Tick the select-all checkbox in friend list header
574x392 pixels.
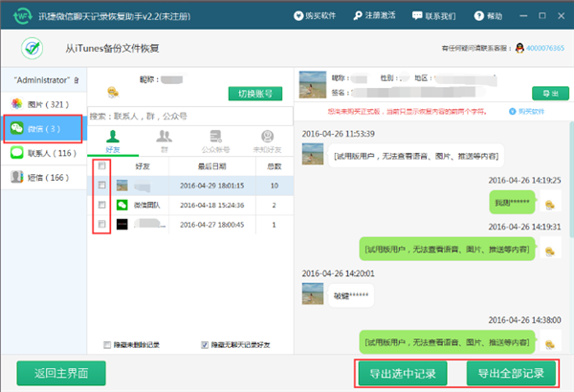pos(102,166)
